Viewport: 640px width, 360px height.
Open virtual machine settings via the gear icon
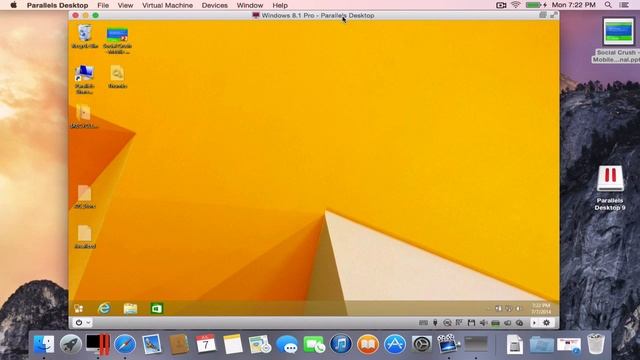click(547, 323)
